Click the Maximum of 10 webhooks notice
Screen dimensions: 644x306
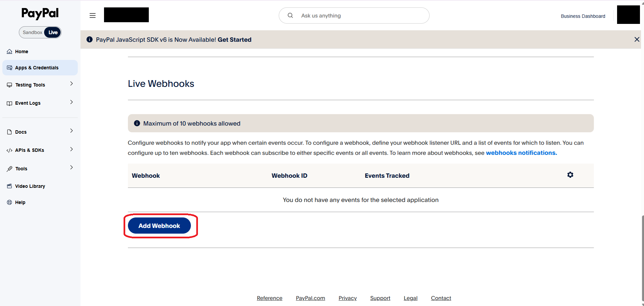click(361, 123)
